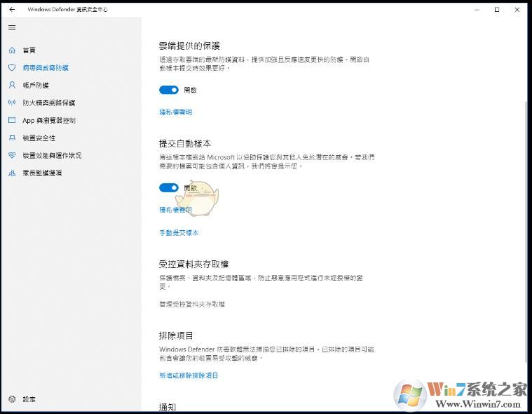Open 設定 gear icon at bottom left

tap(12, 399)
